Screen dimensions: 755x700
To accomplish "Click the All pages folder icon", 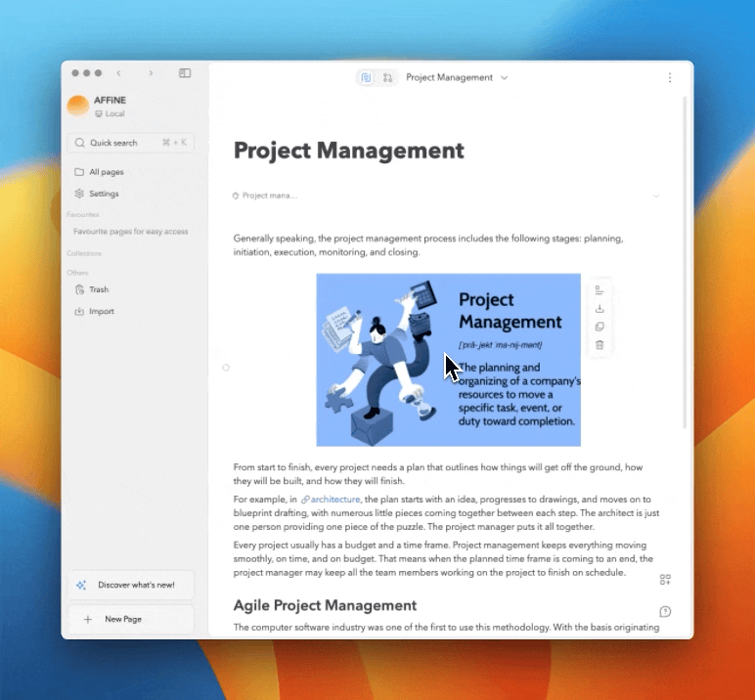I will click(x=79, y=172).
